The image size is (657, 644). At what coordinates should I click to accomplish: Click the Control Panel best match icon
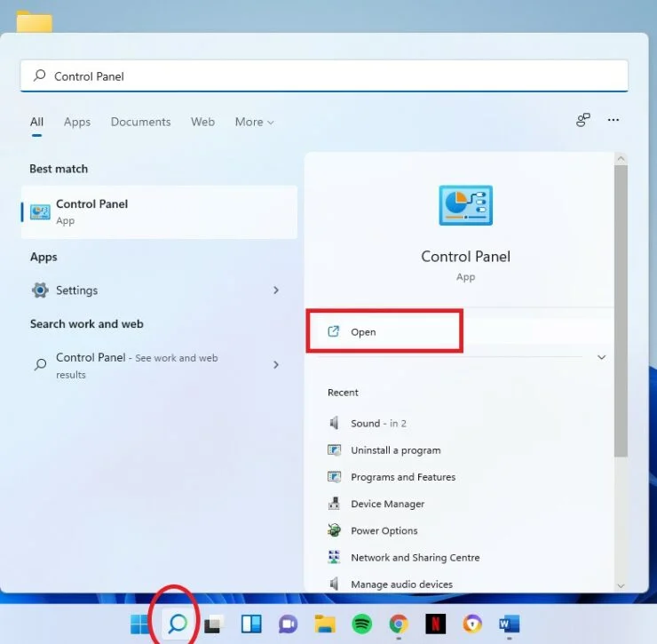(x=40, y=212)
